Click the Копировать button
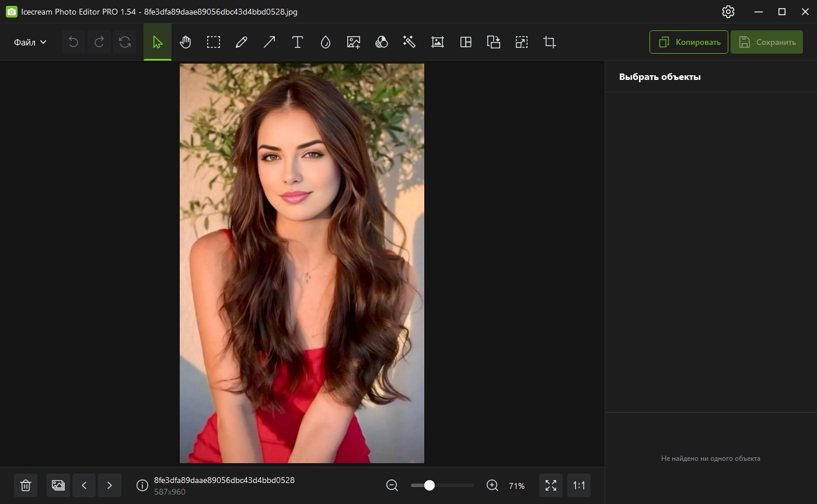The image size is (817, 504). [x=689, y=42]
